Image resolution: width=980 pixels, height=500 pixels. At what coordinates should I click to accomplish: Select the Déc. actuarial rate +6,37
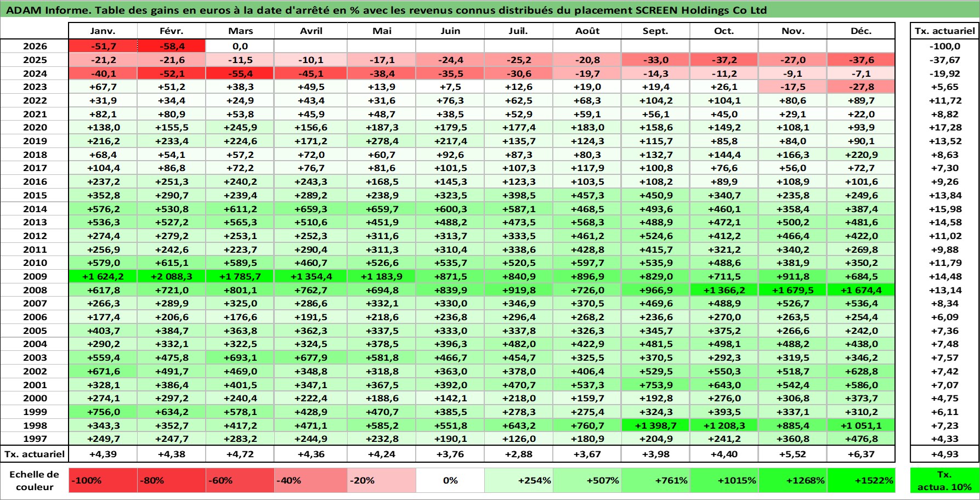click(861, 454)
